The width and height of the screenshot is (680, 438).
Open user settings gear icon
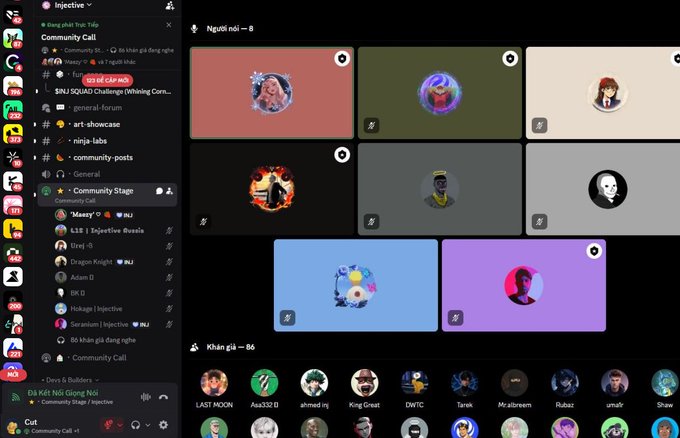tap(163, 425)
